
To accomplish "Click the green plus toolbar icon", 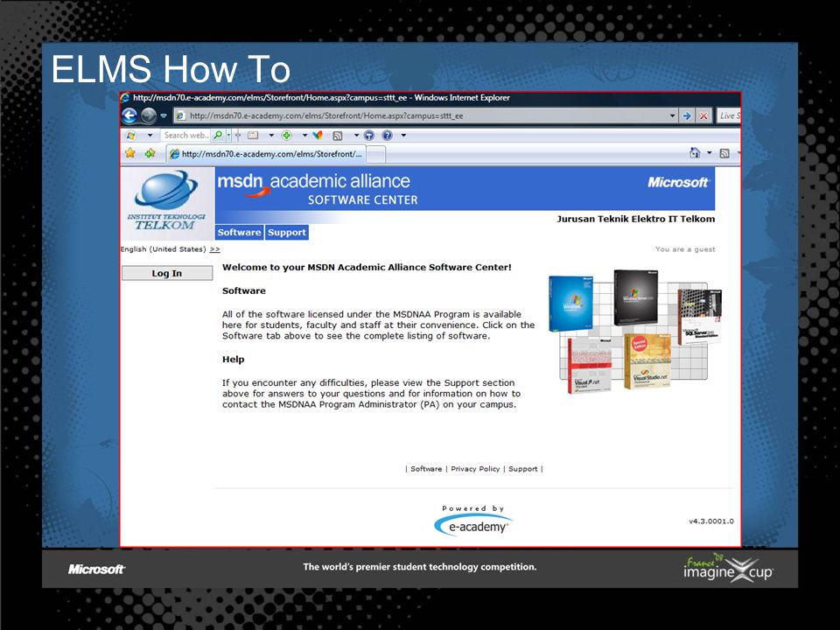I will pos(287,136).
